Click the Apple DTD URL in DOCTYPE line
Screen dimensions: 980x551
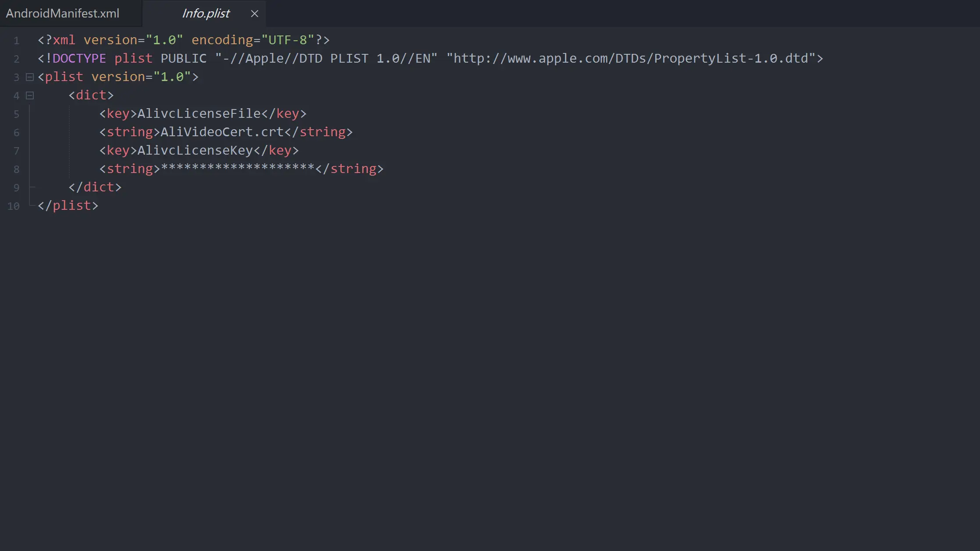[x=631, y=58]
